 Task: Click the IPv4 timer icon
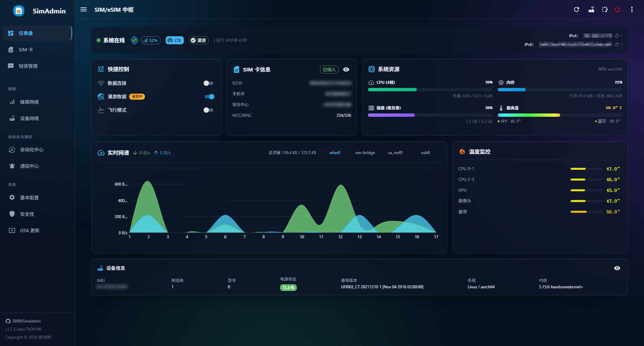(x=617, y=36)
